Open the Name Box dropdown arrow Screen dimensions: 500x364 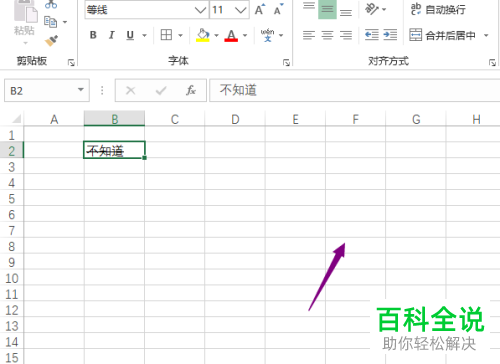coord(81,90)
